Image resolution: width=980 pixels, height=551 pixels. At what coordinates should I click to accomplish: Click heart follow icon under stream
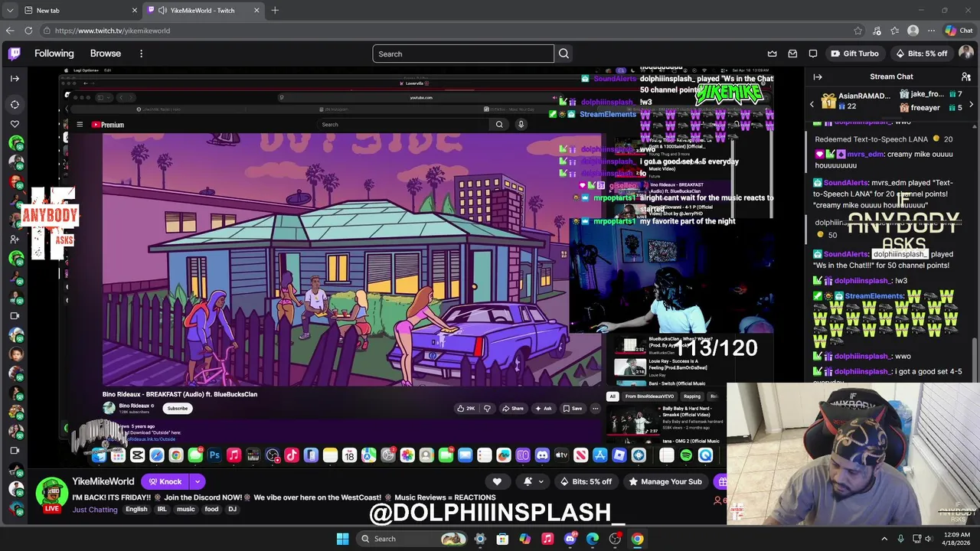click(497, 481)
